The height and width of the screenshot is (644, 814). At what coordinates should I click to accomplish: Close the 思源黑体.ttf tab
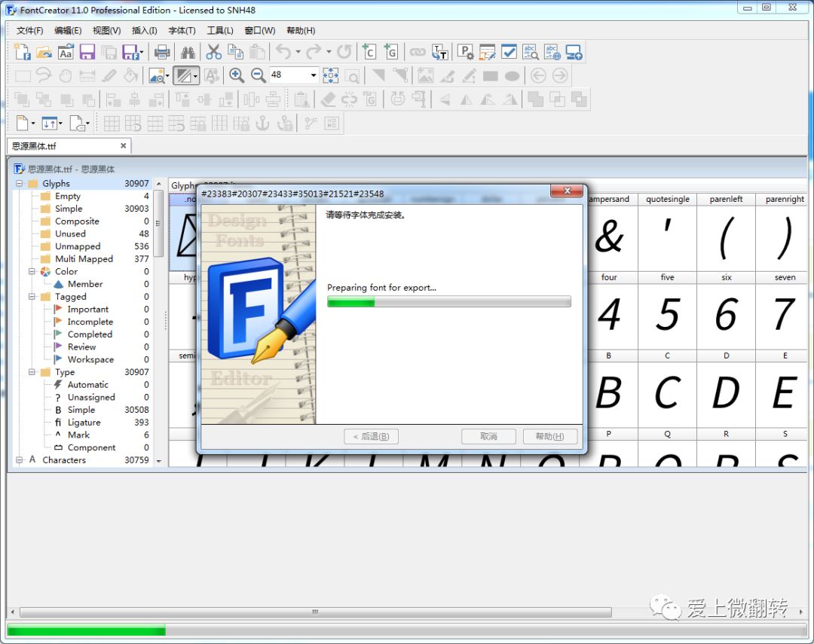point(124,146)
